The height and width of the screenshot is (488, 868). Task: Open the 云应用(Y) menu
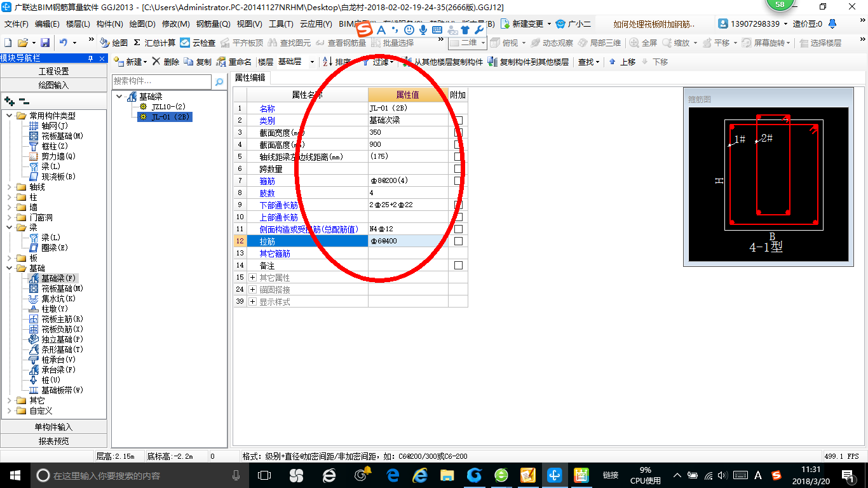tap(316, 24)
